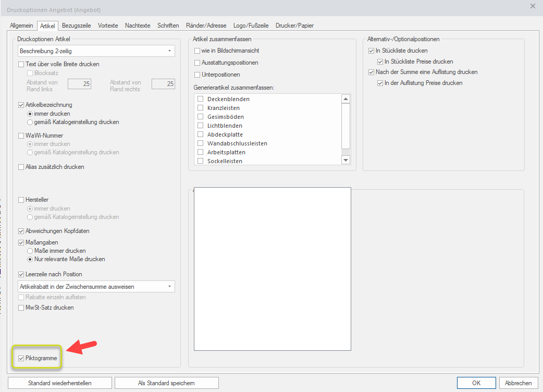Switch to the Allgemein tab
The image size is (543, 392).
click(21, 26)
